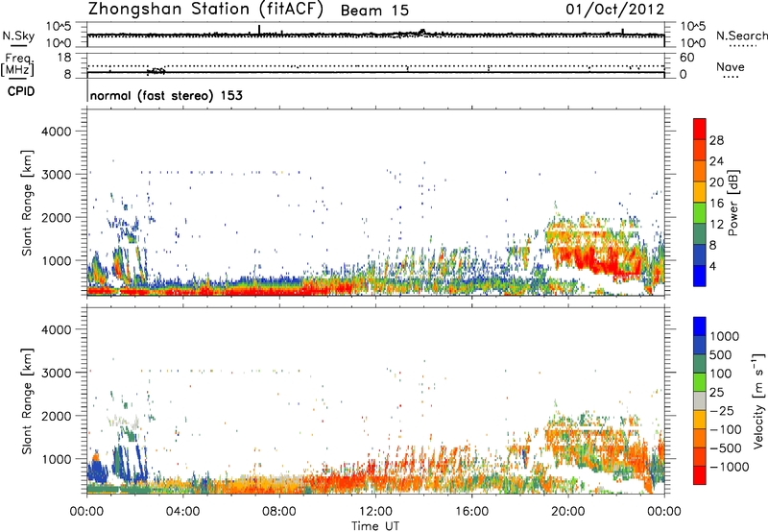The height and width of the screenshot is (532, 768).
Task: Click the 'Freq. [MHz]' axis label
Action: [x=18, y=64]
